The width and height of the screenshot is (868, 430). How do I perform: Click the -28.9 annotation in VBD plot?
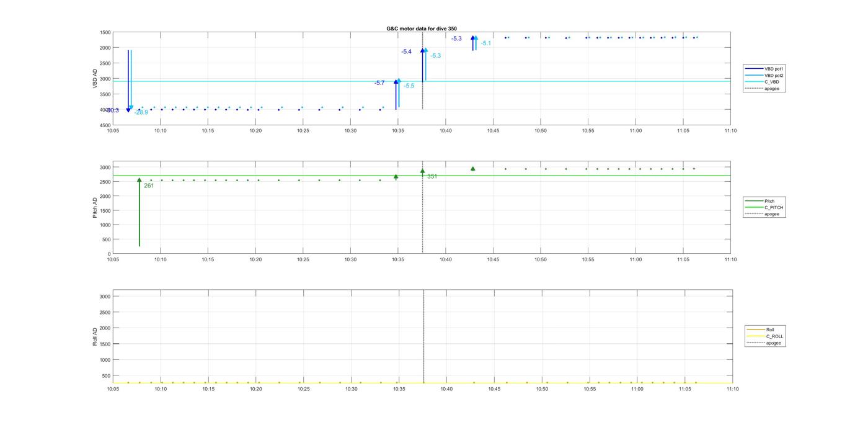coord(141,112)
